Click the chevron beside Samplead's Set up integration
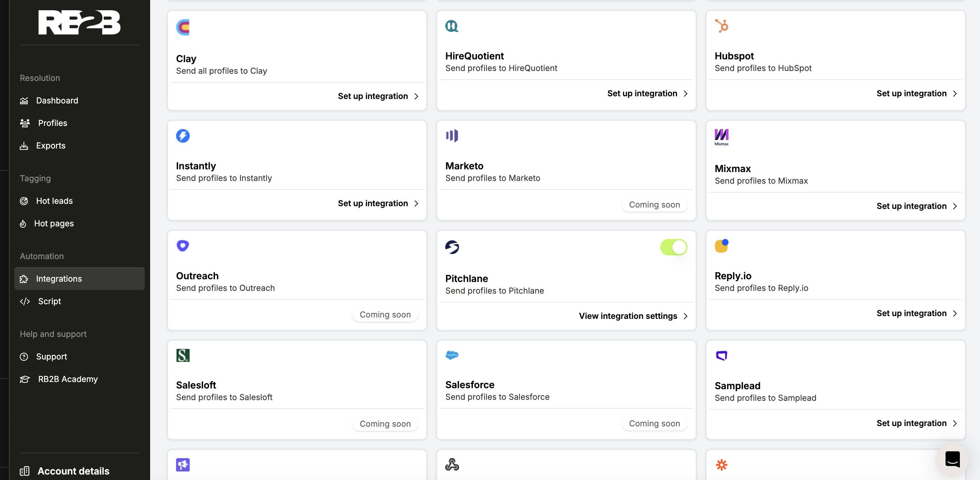Screen dimensions: 980x480 pyautogui.click(x=955, y=423)
